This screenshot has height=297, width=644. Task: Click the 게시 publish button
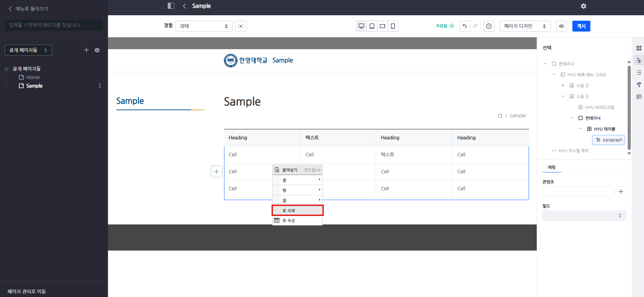click(581, 26)
